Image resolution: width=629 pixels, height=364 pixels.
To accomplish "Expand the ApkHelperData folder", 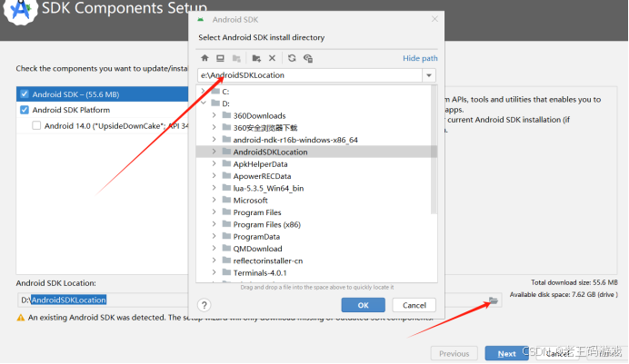I will point(215,163).
